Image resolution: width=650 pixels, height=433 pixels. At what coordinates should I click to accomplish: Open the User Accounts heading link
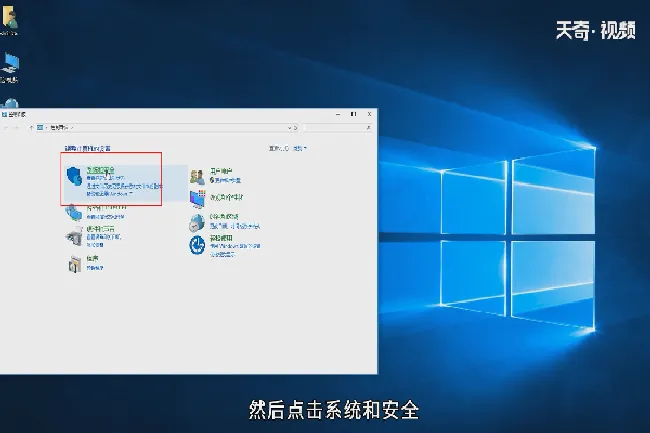point(221,171)
